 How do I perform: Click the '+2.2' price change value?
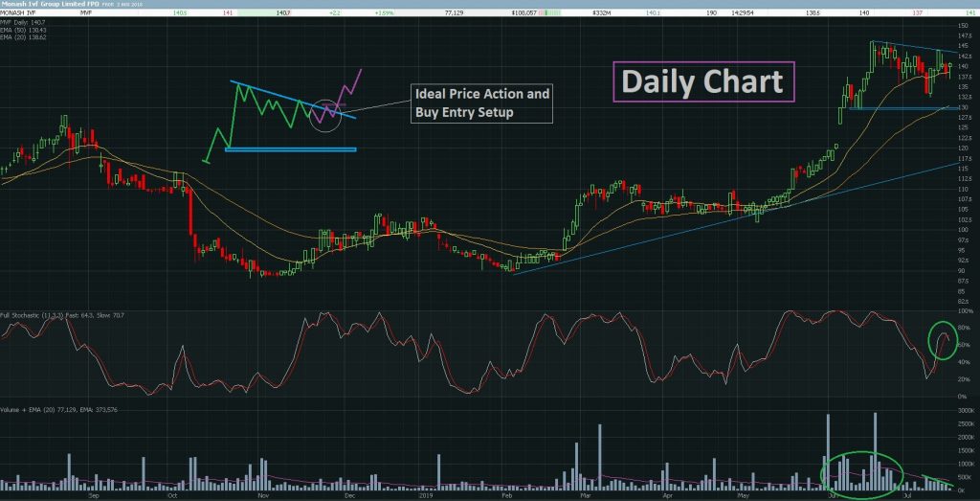click(x=334, y=12)
